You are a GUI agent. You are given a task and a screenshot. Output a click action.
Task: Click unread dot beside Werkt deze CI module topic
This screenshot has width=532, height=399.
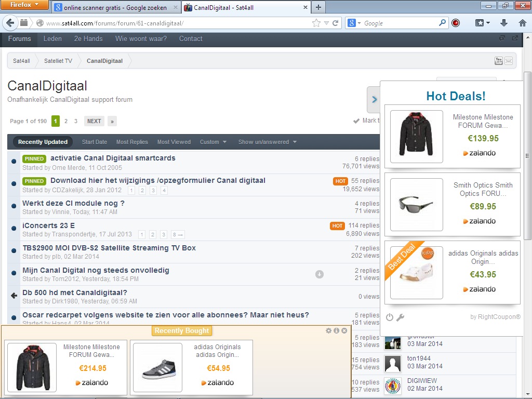point(14,206)
